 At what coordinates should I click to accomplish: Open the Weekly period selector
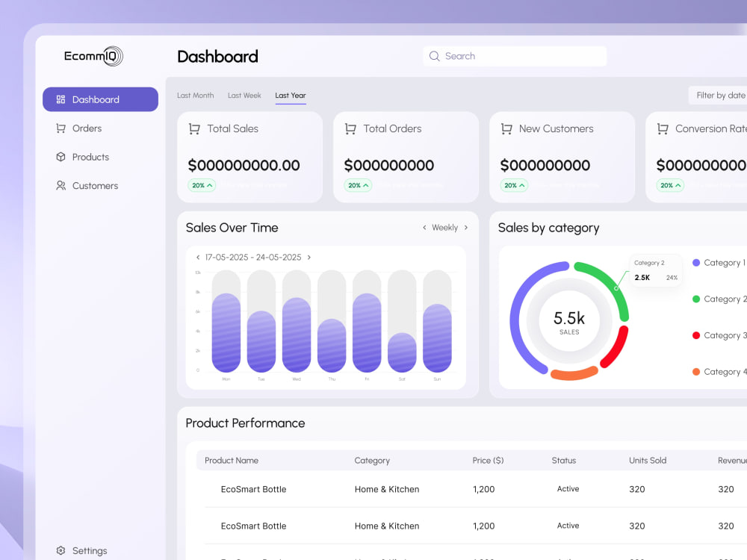tap(445, 228)
